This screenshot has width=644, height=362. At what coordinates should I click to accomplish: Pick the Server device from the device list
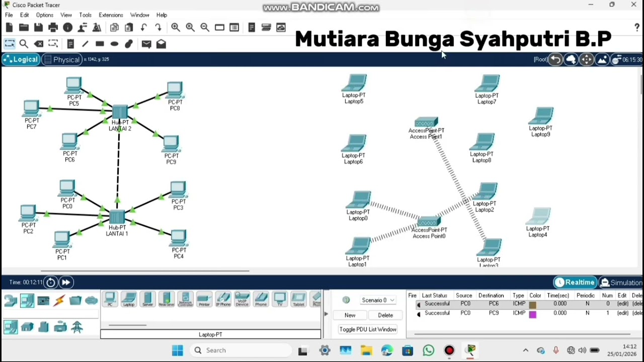click(x=147, y=300)
